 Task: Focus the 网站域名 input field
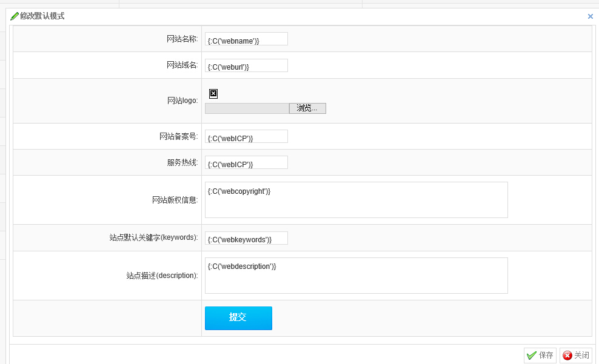(x=246, y=66)
